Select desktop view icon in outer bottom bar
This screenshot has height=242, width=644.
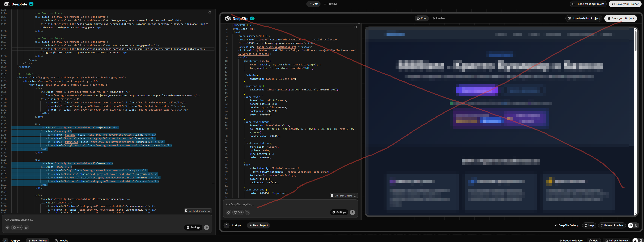coord(635,240)
